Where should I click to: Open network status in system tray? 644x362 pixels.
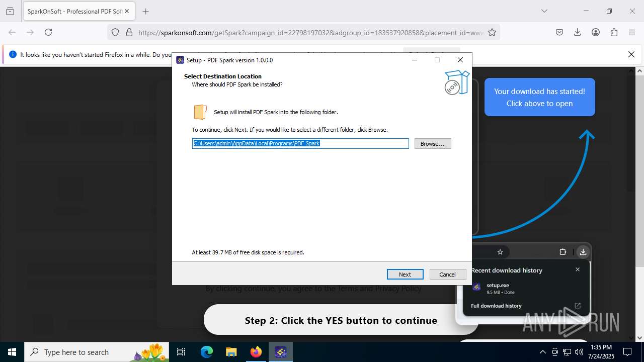tap(567, 352)
